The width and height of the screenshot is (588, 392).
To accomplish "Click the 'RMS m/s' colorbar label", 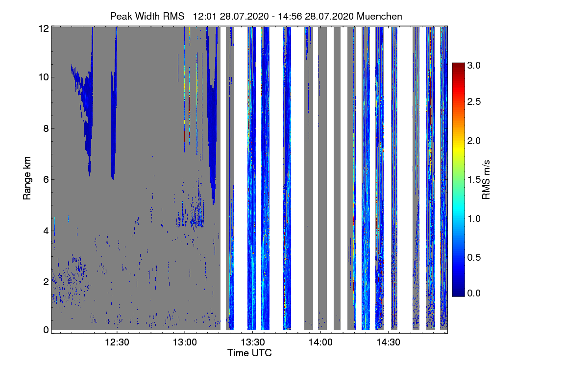I will click(x=486, y=179).
